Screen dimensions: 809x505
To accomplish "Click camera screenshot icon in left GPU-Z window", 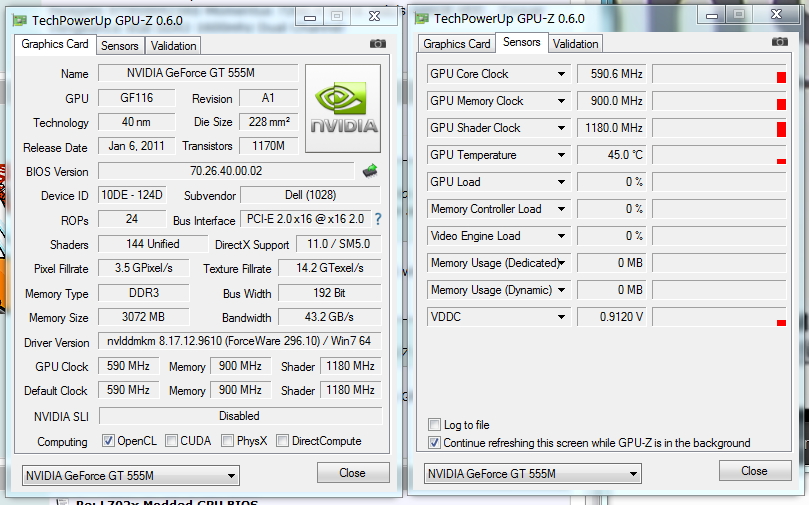I will (378, 44).
